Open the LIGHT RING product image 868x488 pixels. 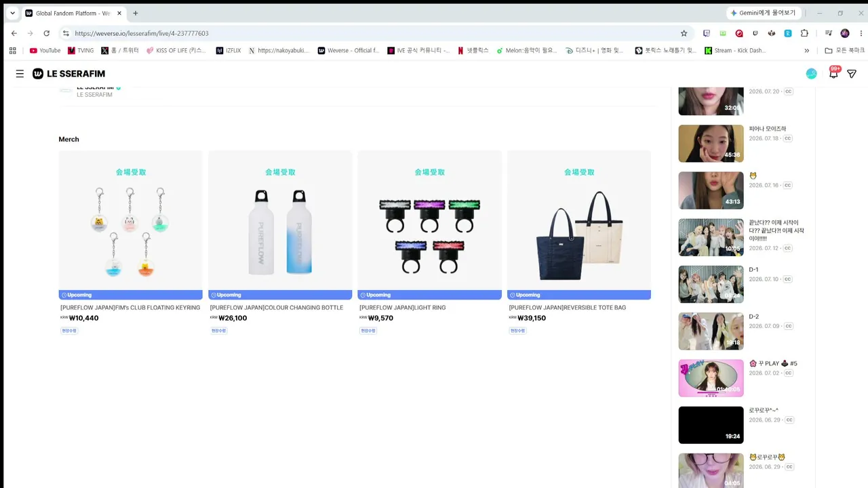coord(429,220)
